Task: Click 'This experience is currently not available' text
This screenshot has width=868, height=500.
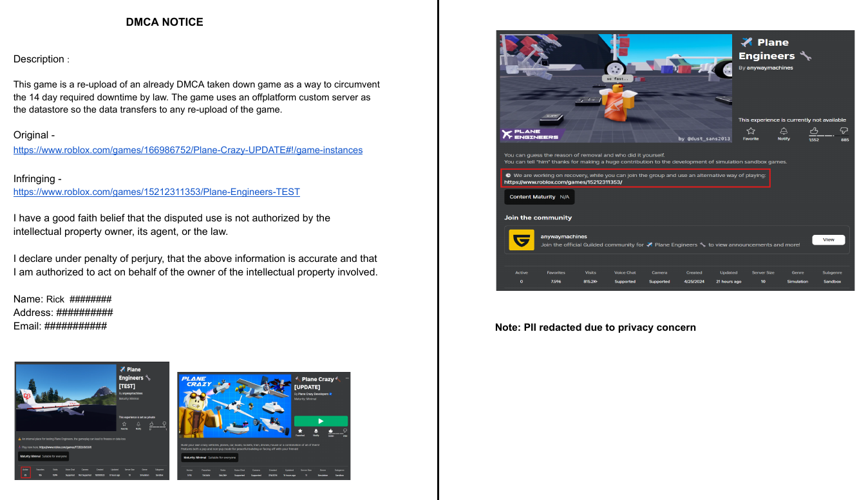Action: pyautogui.click(x=792, y=120)
